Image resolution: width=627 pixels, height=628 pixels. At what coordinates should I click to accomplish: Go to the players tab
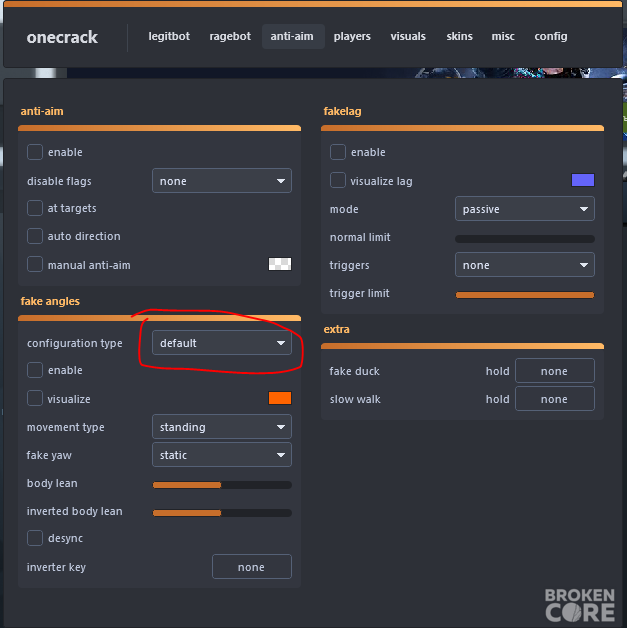click(352, 36)
